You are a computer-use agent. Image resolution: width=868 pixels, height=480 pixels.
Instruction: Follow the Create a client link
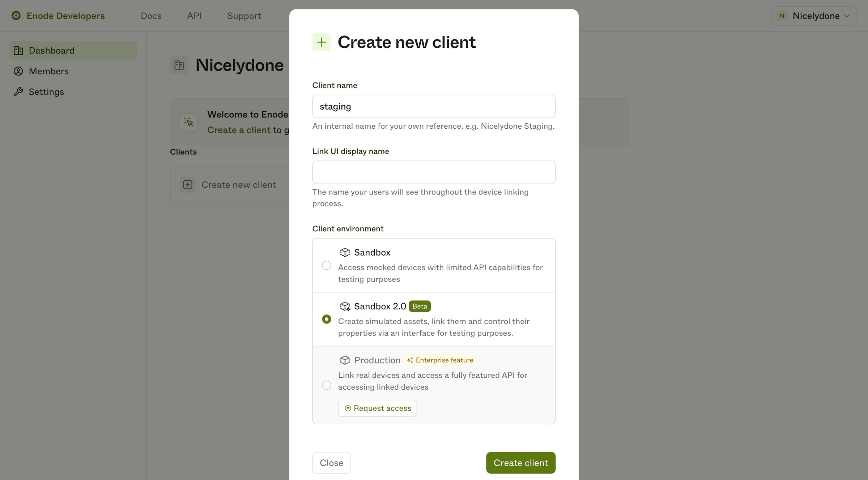[x=239, y=130]
